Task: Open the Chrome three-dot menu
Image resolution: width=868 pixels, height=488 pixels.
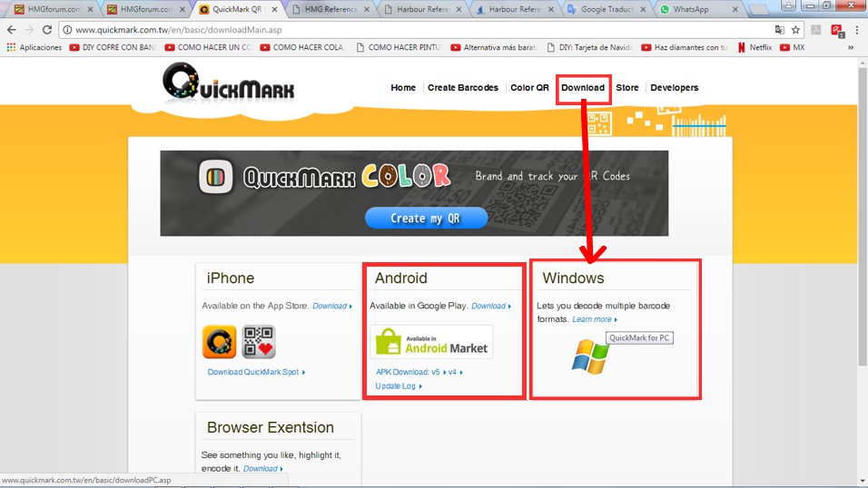Action: coord(856,30)
